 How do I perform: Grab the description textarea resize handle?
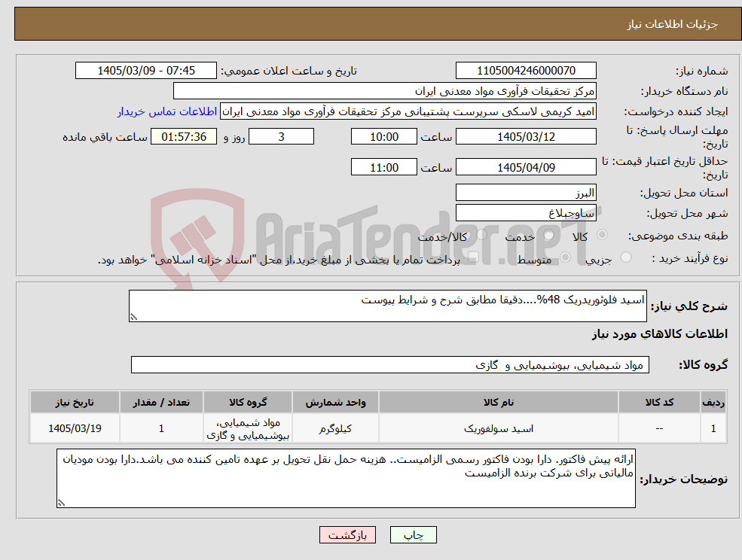(x=133, y=318)
